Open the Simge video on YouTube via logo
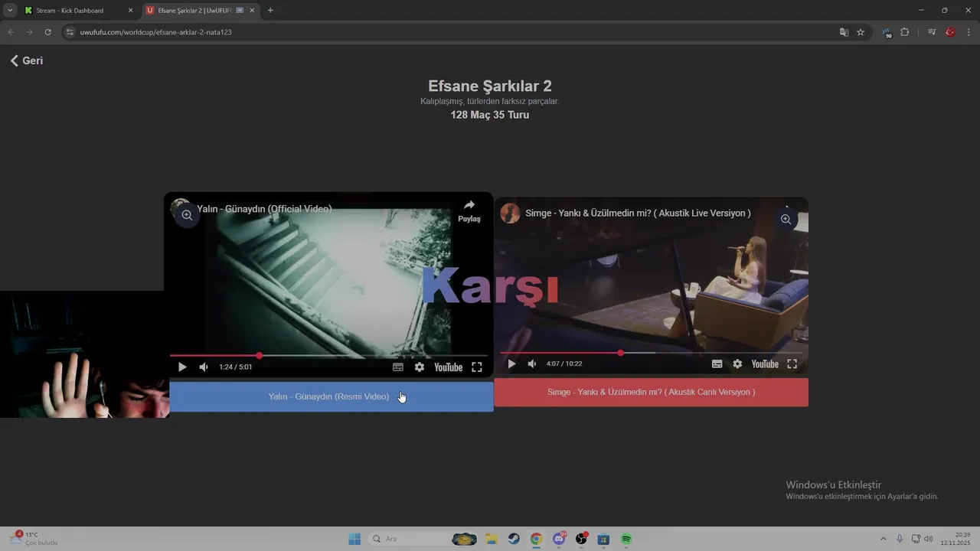The image size is (980, 551). 765,364
